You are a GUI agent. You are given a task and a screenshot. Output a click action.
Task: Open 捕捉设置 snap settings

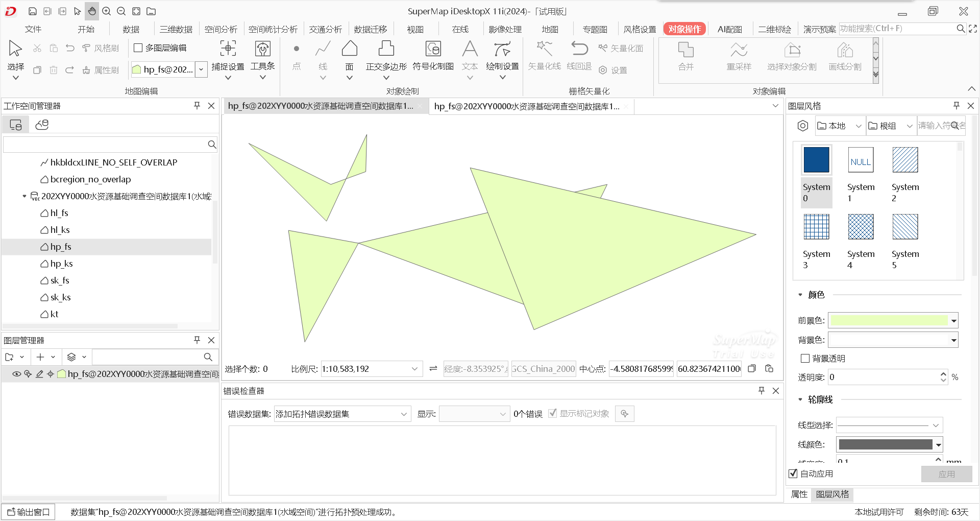(x=228, y=56)
